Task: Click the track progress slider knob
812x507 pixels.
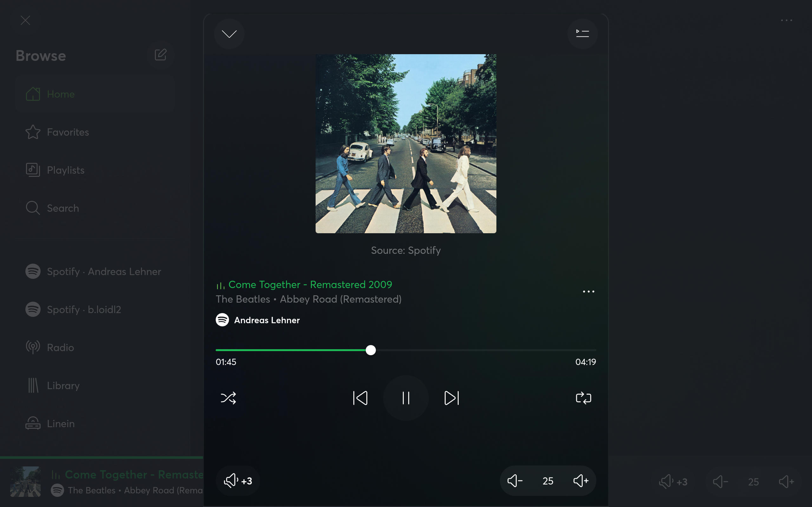Action: click(x=371, y=350)
